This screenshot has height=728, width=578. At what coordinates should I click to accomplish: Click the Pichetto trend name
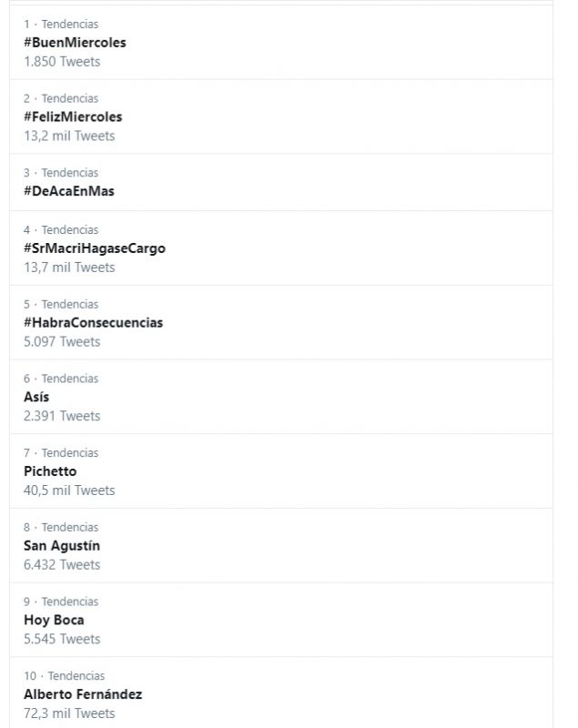(x=50, y=472)
